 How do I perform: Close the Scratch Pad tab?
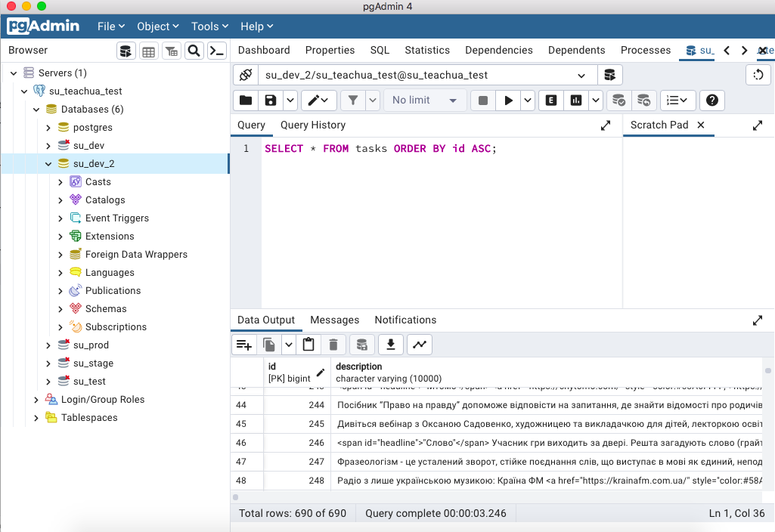(701, 125)
